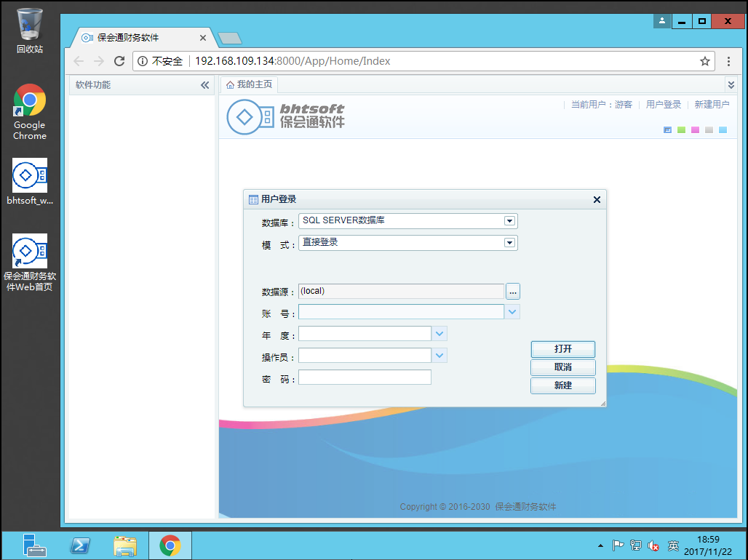Open Chrome's three-dot menu

click(728, 61)
